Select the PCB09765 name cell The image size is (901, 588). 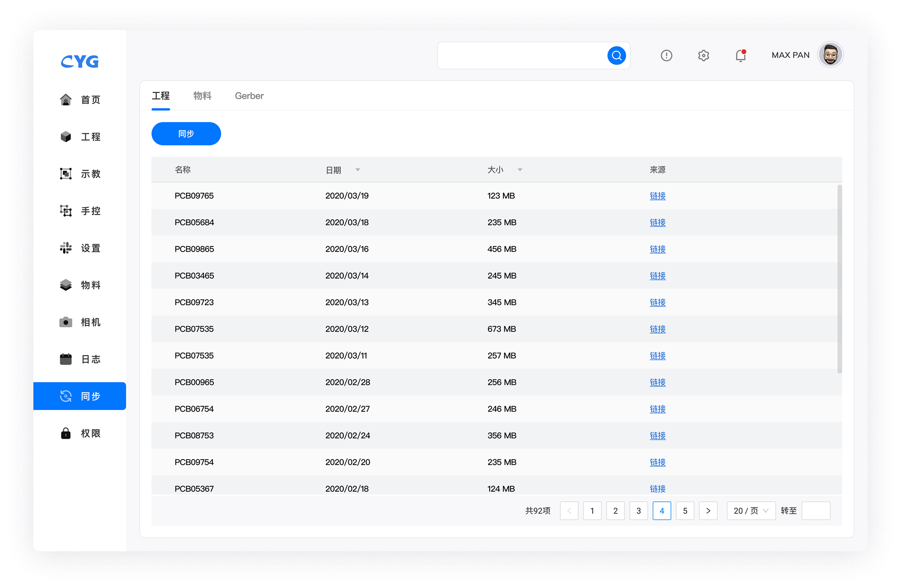pyautogui.click(x=194, y=196)
